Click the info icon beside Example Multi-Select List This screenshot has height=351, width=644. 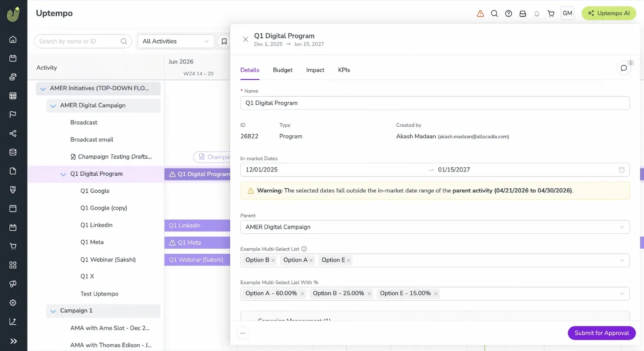[304, 249]
